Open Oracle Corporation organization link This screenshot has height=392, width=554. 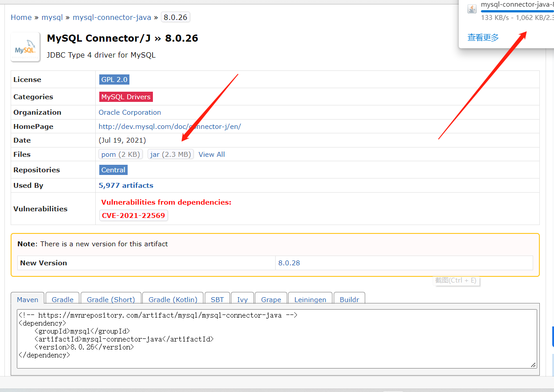point(130,113)
